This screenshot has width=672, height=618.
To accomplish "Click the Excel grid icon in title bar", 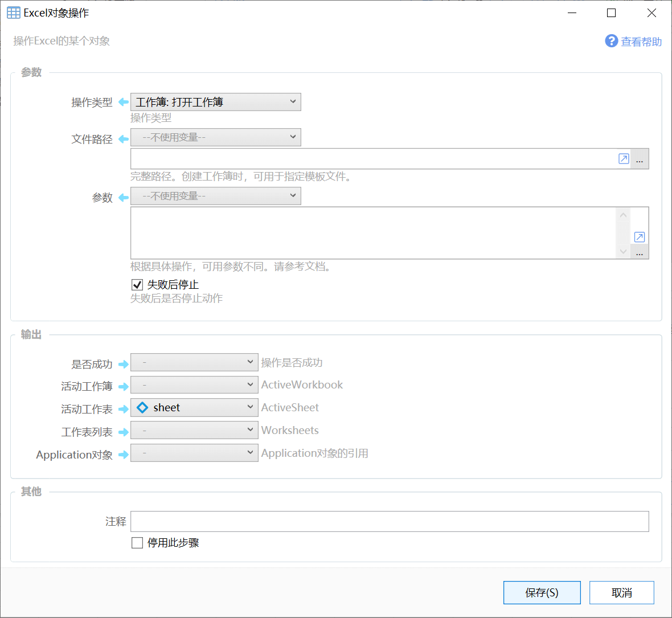I will (x=13, y=13).
